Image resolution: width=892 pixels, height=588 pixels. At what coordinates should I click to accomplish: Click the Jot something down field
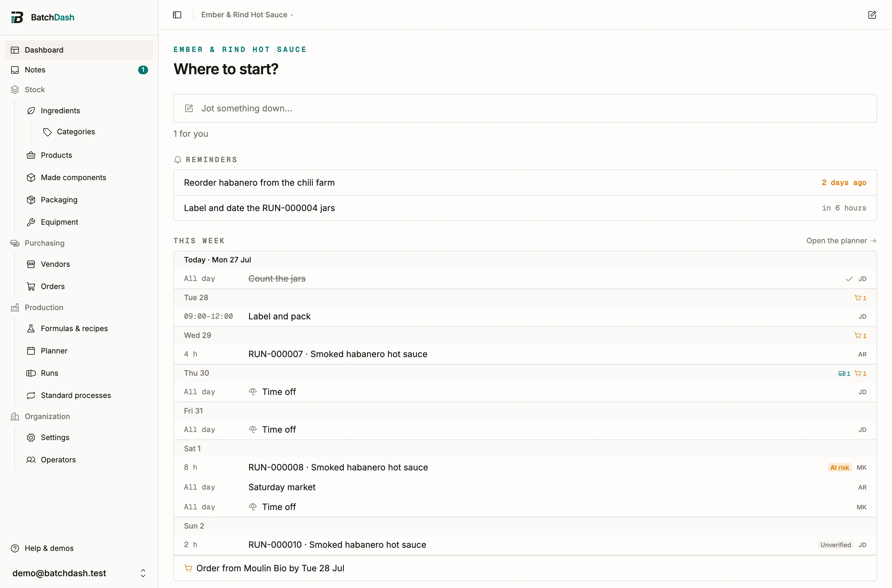coord(525,108)
